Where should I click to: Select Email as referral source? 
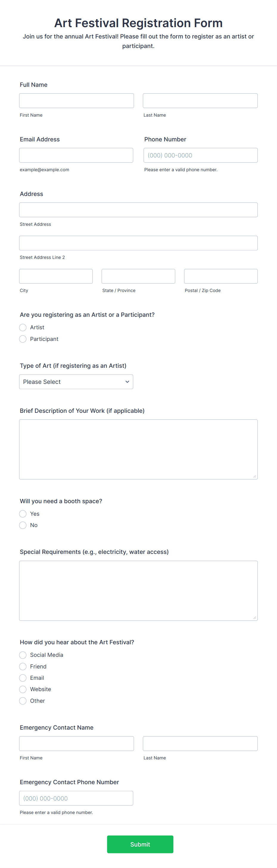click(23, 678)
